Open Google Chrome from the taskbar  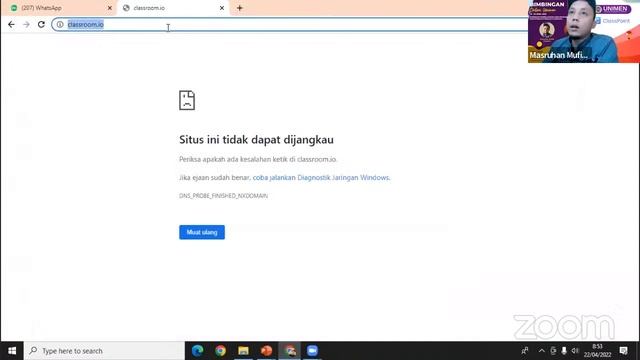[x=220, y=351]
